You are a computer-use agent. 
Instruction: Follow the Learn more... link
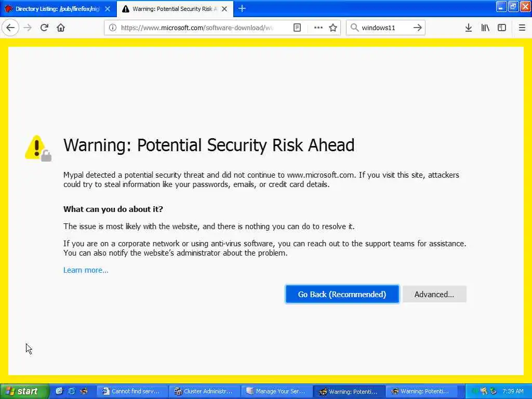[86, 270]
